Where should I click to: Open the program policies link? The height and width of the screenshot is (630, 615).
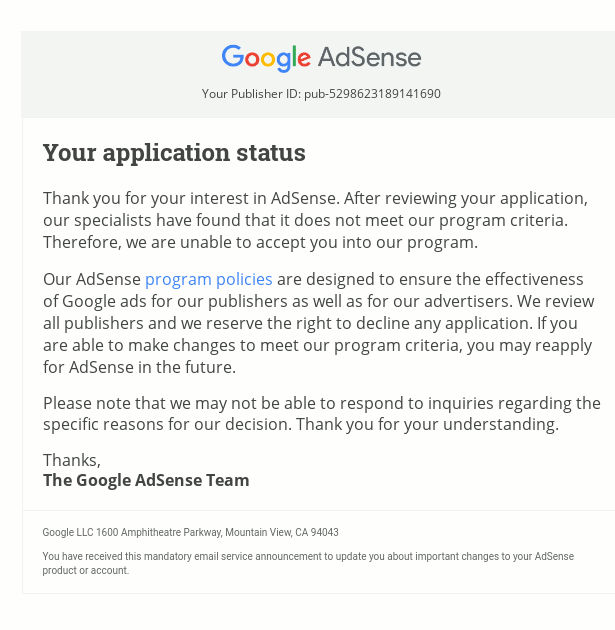208,280
